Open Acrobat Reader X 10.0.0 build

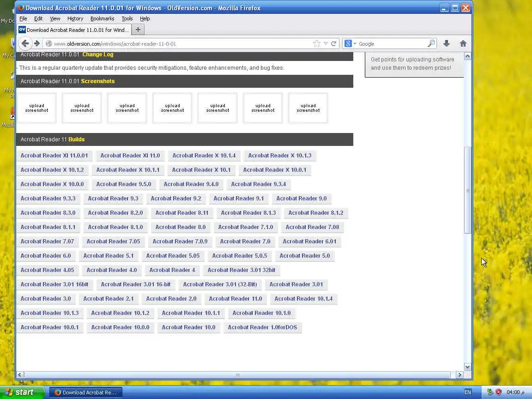52,184
